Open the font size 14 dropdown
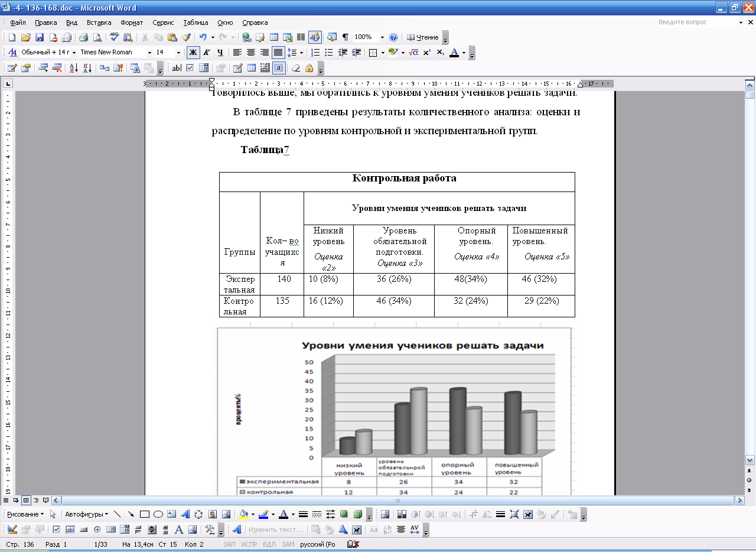 (179, 53)
